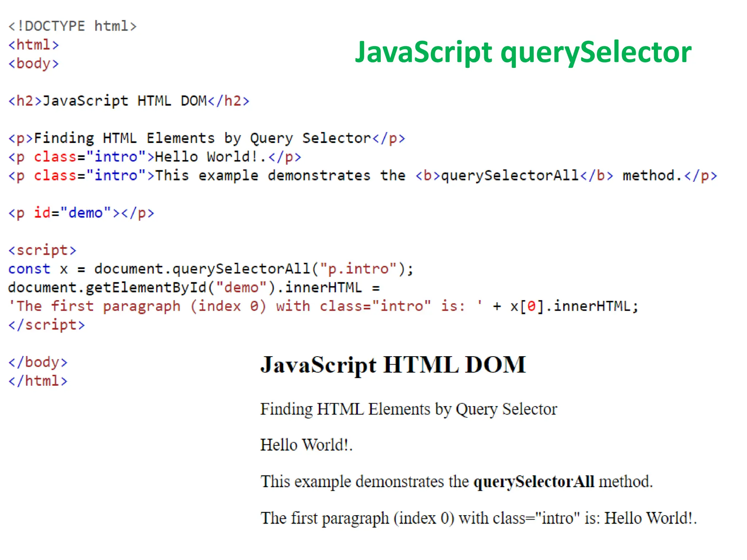Image resolution: width=747 pixels, height=560 pixels.
Task: Click the closing "</script>" tag line
Action: point(46,325)
